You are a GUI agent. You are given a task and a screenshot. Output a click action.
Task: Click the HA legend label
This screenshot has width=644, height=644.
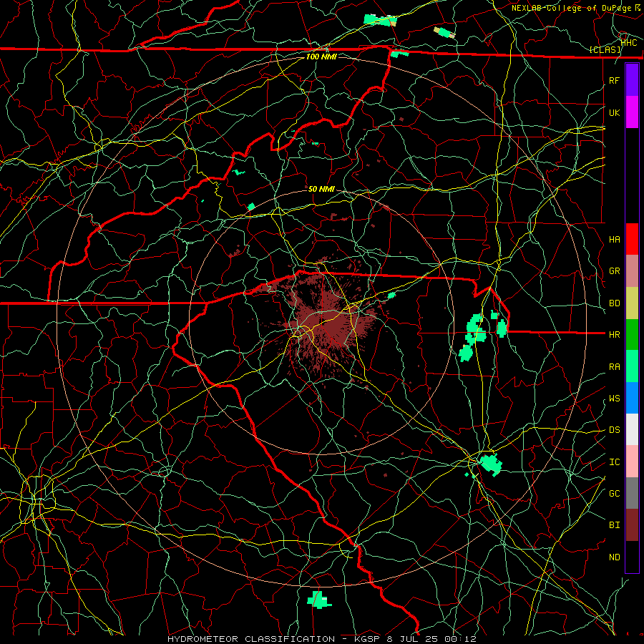614,240
